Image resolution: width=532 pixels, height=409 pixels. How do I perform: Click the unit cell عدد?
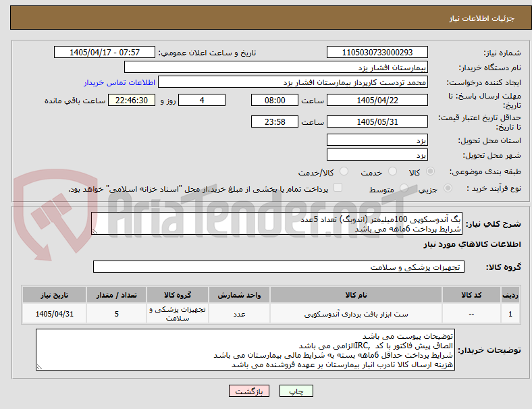coord(239,314)
